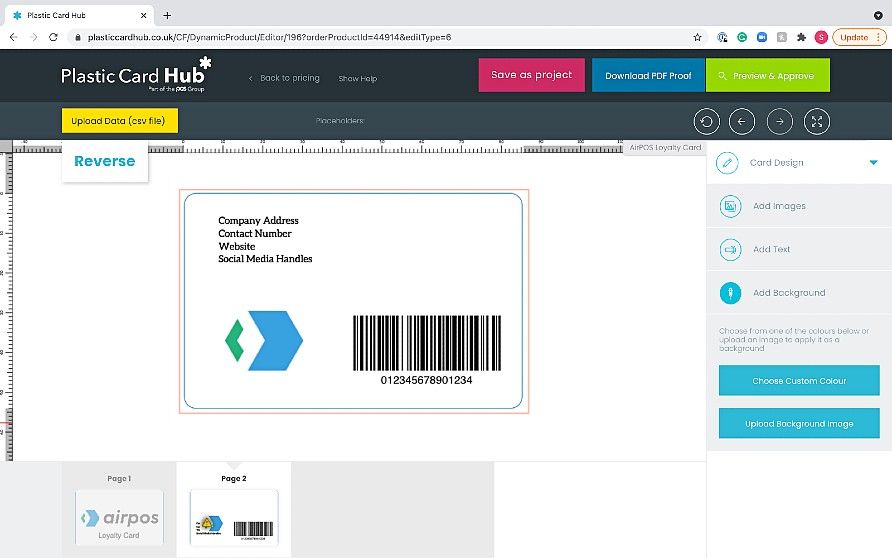Open a new browser tab
This screenshot has height=558, width=892.
167,15
